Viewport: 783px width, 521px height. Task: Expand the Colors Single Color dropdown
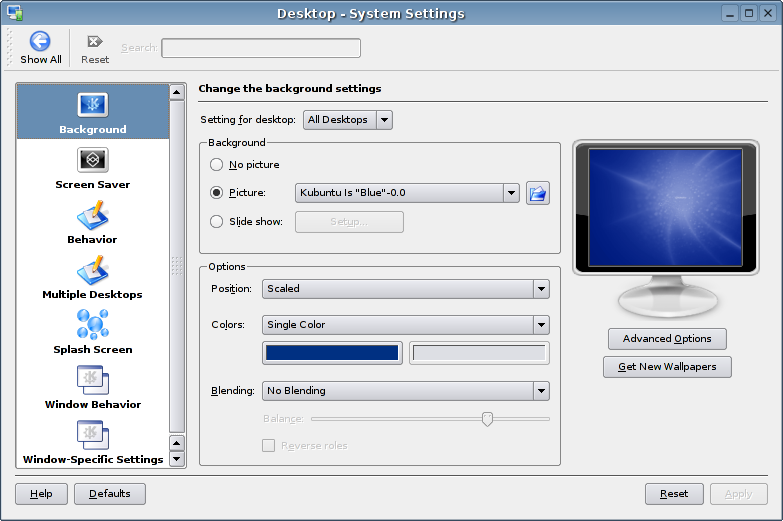(x=405, y=325)
